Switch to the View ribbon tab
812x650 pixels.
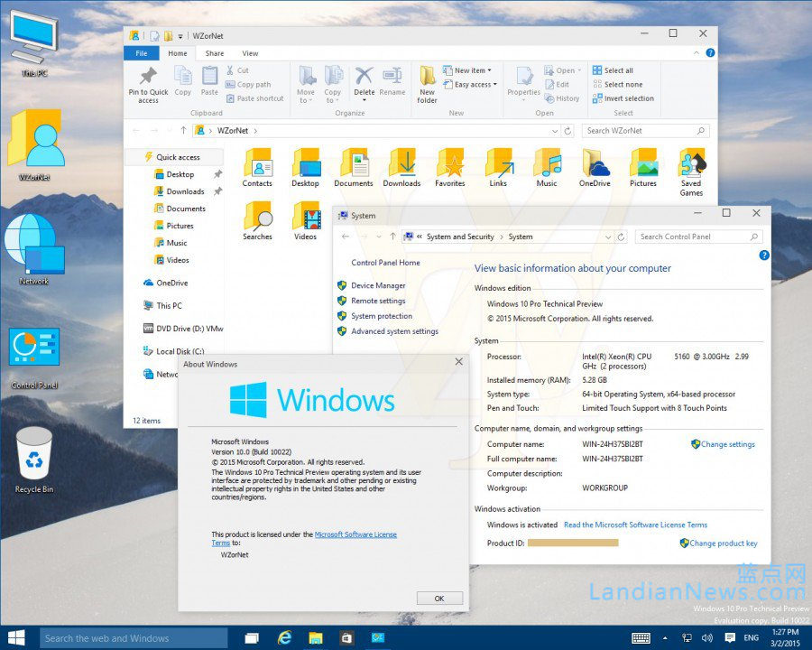[250, 52]
